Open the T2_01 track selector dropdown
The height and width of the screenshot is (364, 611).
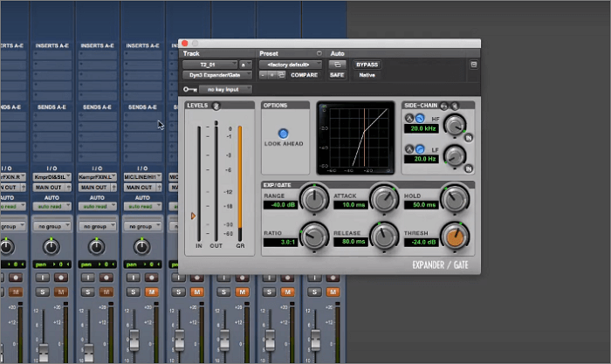point(210,65)
